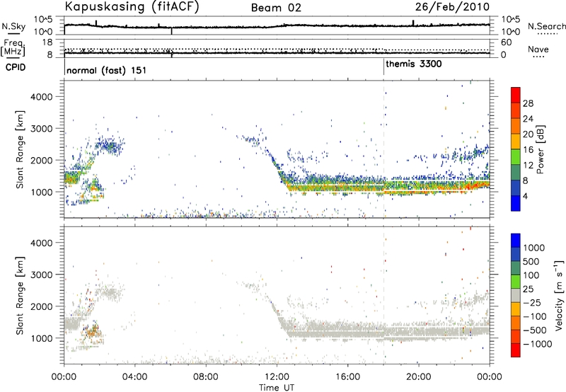Click the N.Search legend label
The height and width of the screenshot is (392, 566).
(546, 26)
